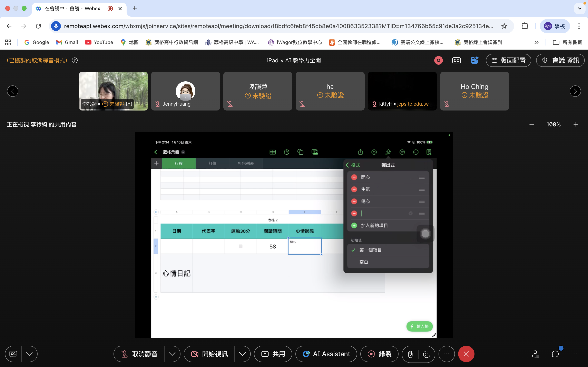Open caption options arrow at bottom left
The width and height of the screenshot is (588, 367).
pos(29,354)
